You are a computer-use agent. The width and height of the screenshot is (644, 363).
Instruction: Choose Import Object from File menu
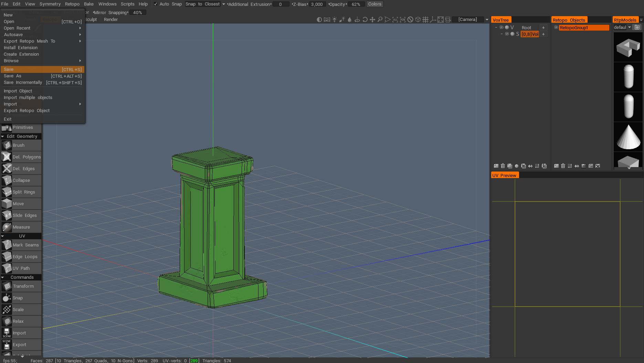point(42,91)
